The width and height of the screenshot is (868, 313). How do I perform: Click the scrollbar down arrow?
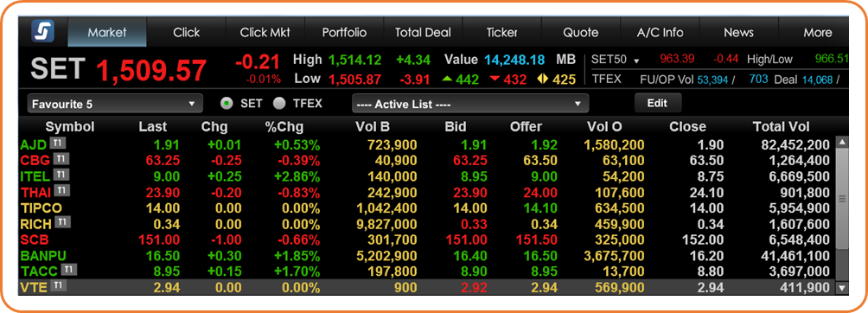tap(842, 288)
